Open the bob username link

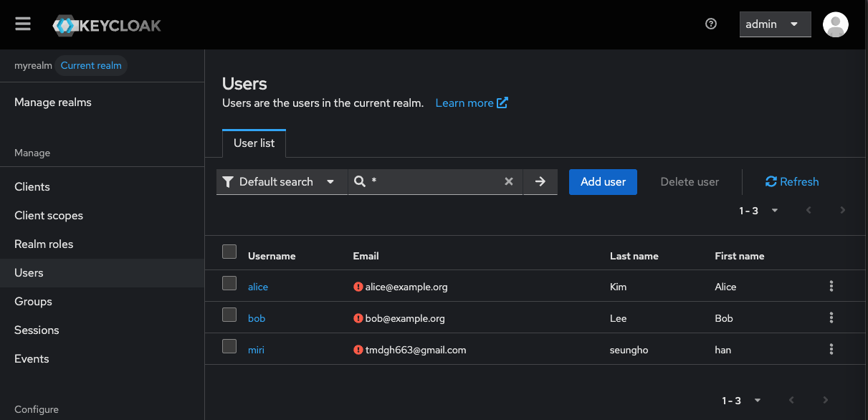257,318
